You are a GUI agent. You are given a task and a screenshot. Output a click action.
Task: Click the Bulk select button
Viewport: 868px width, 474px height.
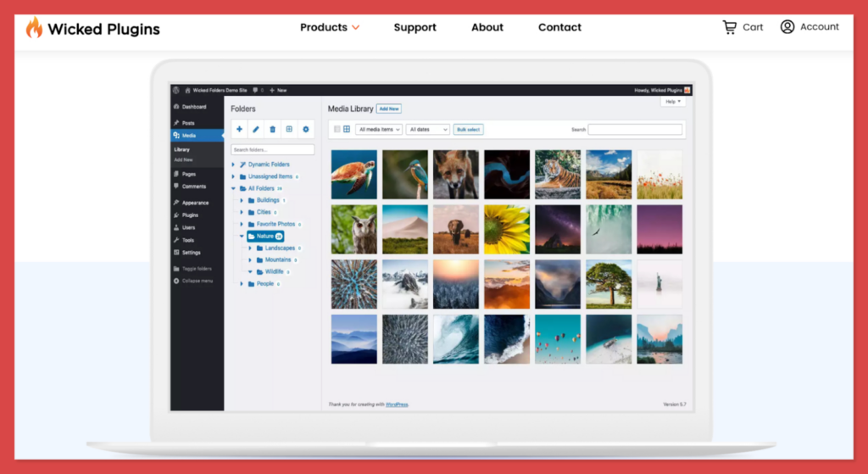click(x=468, y=129)
